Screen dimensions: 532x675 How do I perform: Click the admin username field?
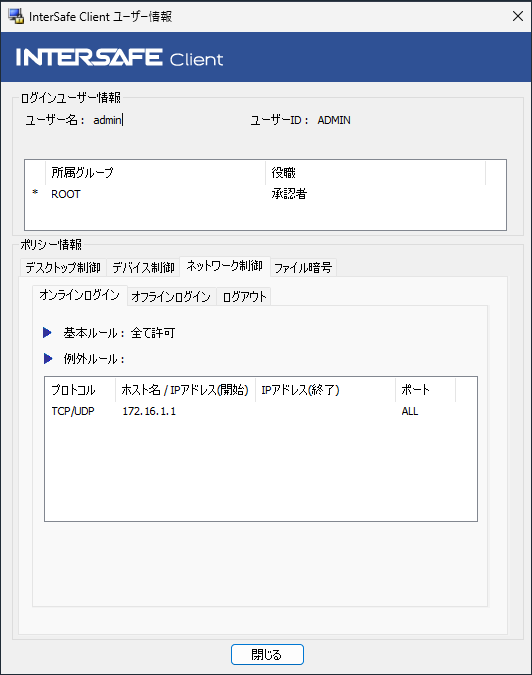coord(108,120)
